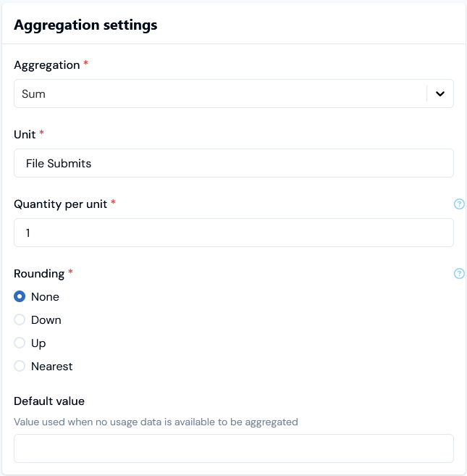Open the Aggregation select showing Sum
Screen dimensions: 467x476
(x=234, y=93)
